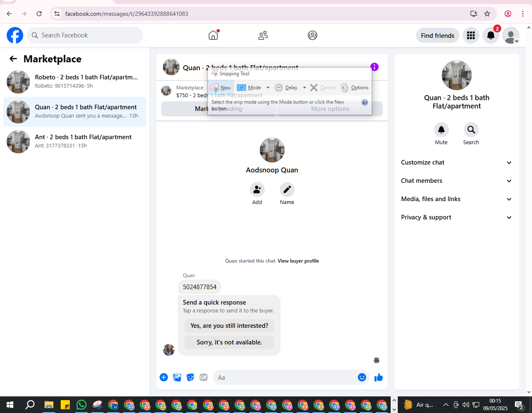Open the Ant conversation
532x413 pixels.
(75, 142)
